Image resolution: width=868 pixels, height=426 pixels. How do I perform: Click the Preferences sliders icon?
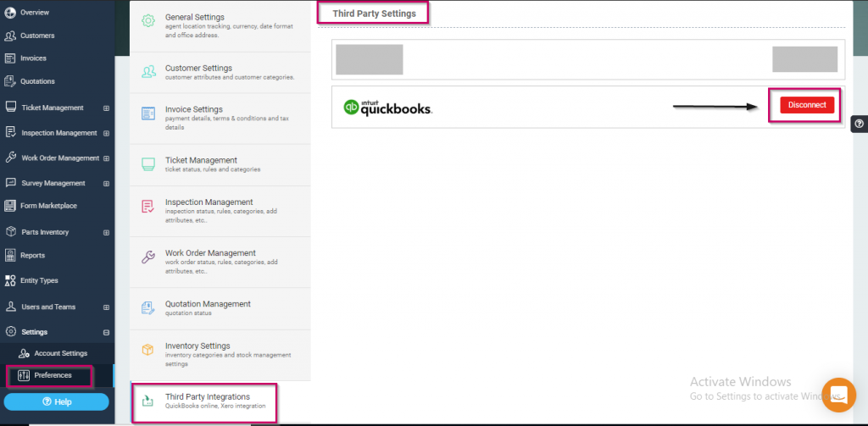coord(24,375)
